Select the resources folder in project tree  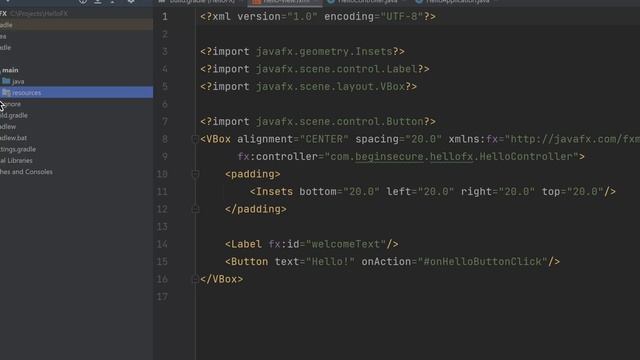[x=76, y=93]
